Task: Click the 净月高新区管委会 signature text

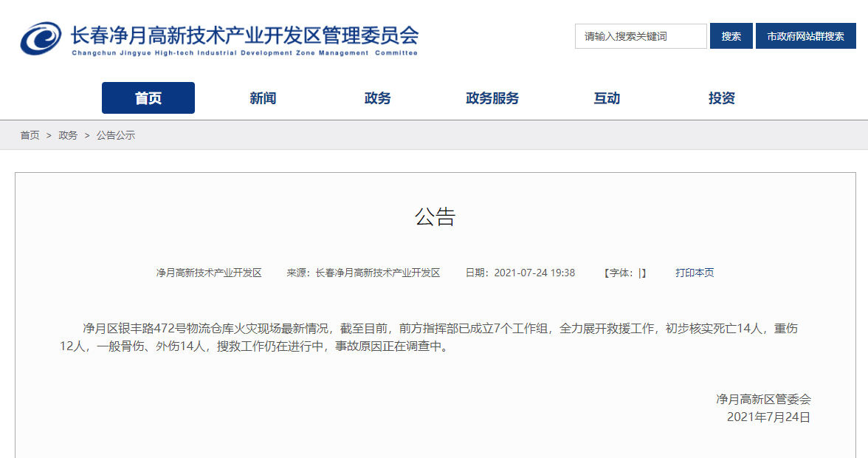Action: pyautogui.click(x=763, y=399)
